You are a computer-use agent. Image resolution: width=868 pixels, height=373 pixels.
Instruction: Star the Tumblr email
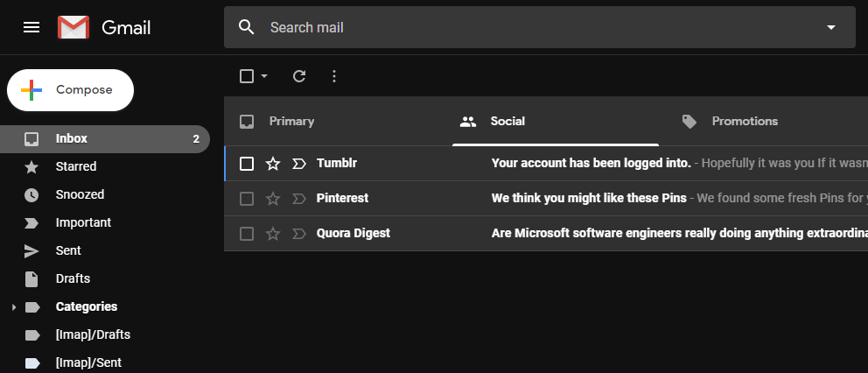pos(273,164)
